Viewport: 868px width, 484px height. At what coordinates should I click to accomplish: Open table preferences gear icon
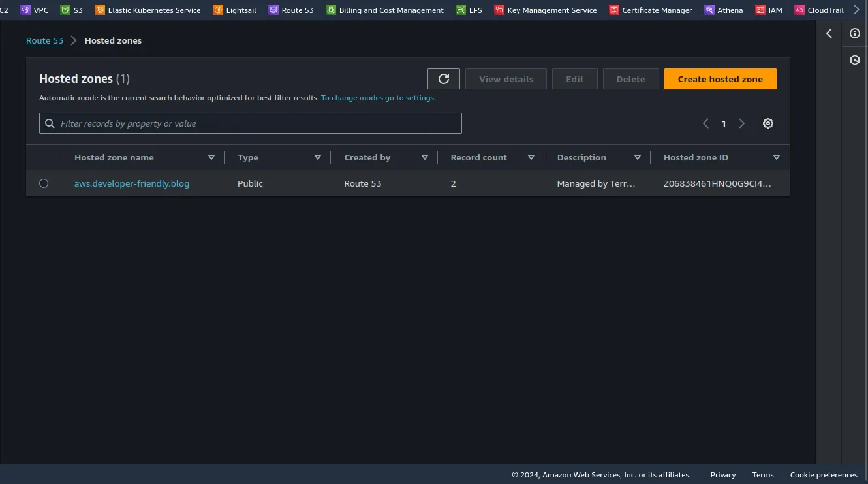768,123
